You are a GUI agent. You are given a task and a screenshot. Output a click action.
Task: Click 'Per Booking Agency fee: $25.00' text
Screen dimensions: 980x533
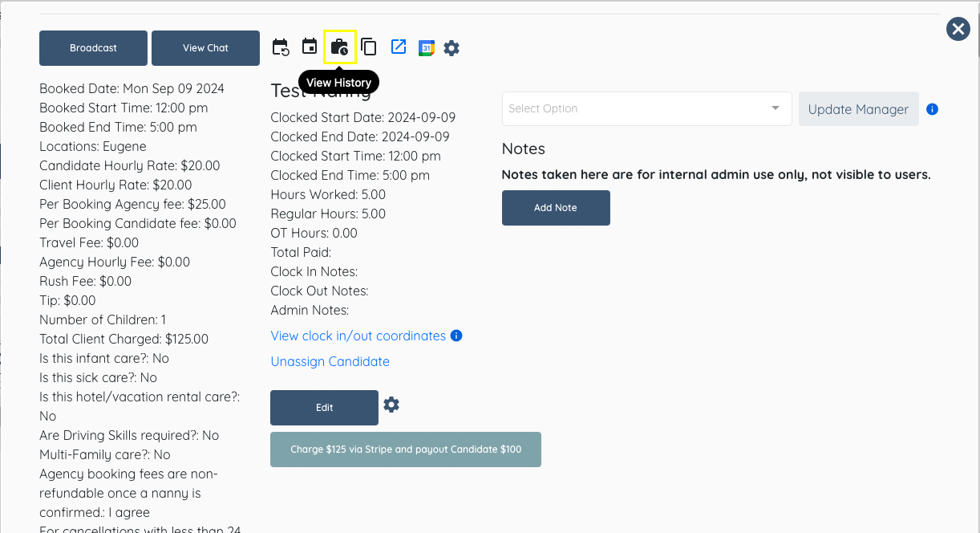(132, 204)
